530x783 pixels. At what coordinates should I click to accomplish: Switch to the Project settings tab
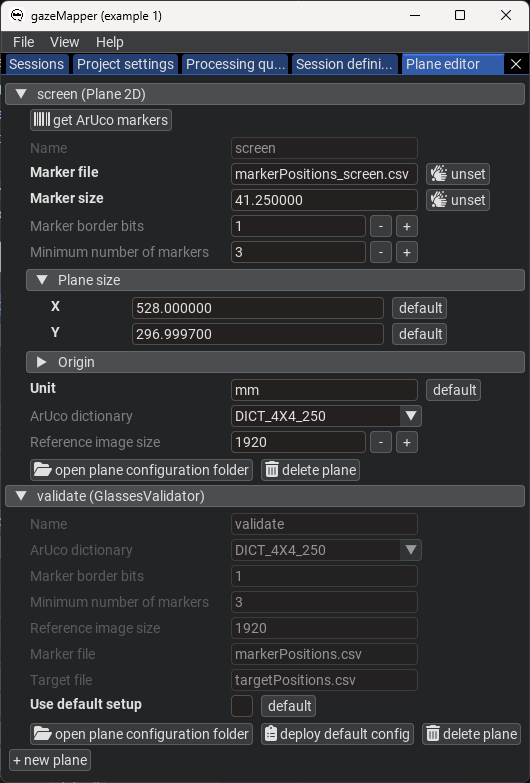(x=125, y=64)
